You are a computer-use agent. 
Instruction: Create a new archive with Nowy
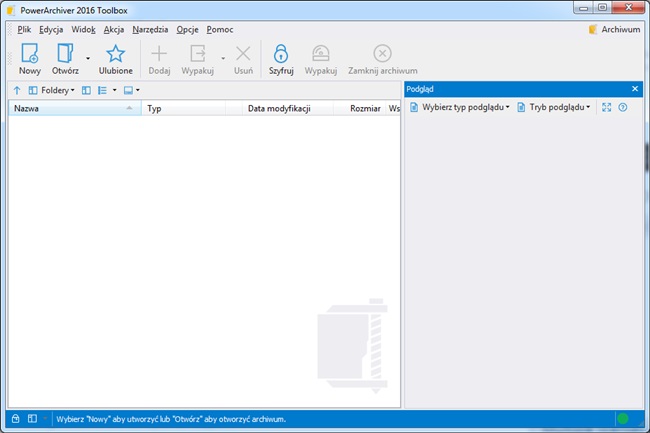(x=29, y=59)
